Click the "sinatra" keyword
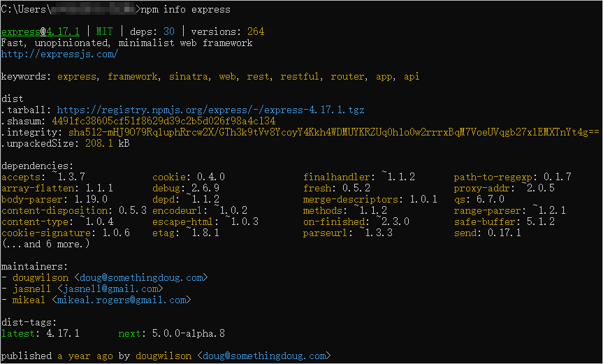This screenshot has height=364, width=603. point(188,76)
